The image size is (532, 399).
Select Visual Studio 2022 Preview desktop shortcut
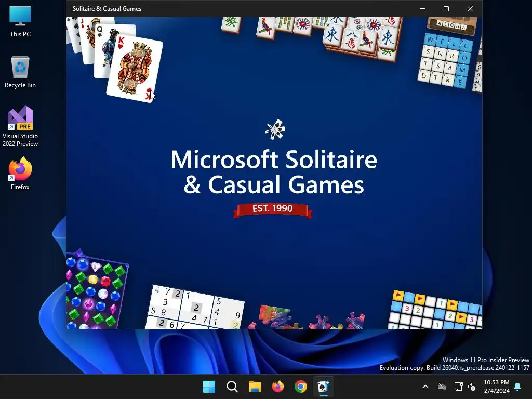[20, 126]
